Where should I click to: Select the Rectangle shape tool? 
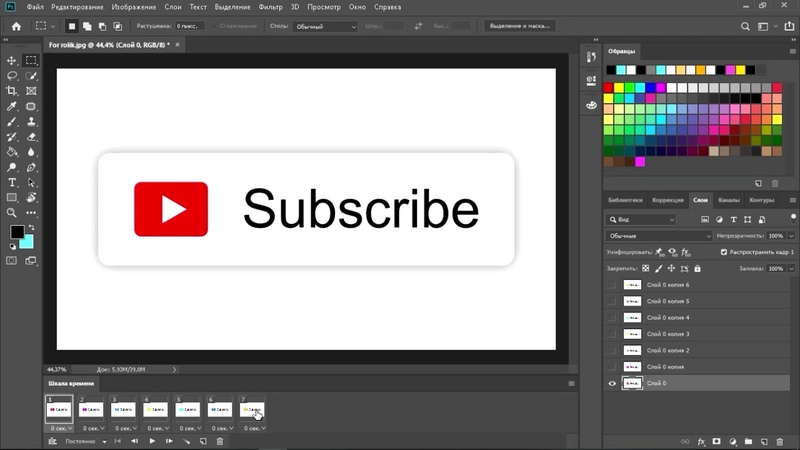11,197
